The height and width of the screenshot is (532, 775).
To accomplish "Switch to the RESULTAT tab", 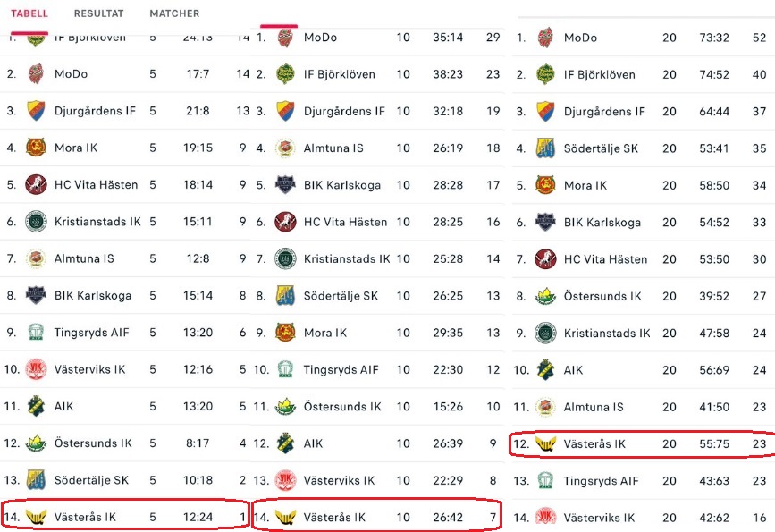I will 98,13.
